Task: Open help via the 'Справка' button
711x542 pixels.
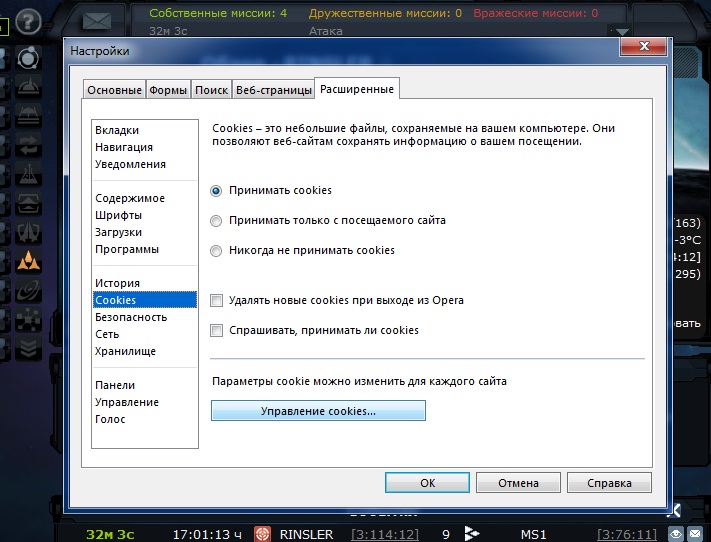Action: 609,483
